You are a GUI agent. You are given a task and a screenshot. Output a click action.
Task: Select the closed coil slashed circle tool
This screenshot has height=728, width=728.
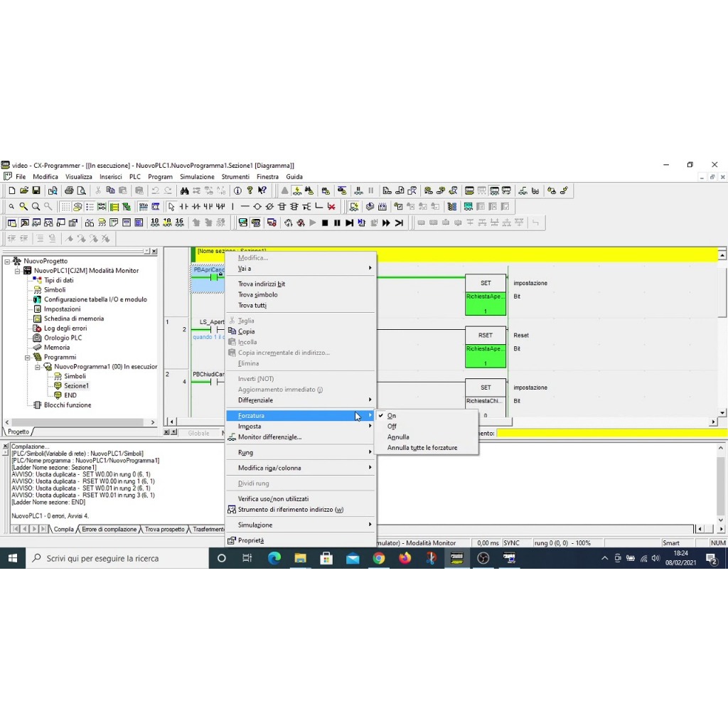pyautogui.click(x=269, y=207)
